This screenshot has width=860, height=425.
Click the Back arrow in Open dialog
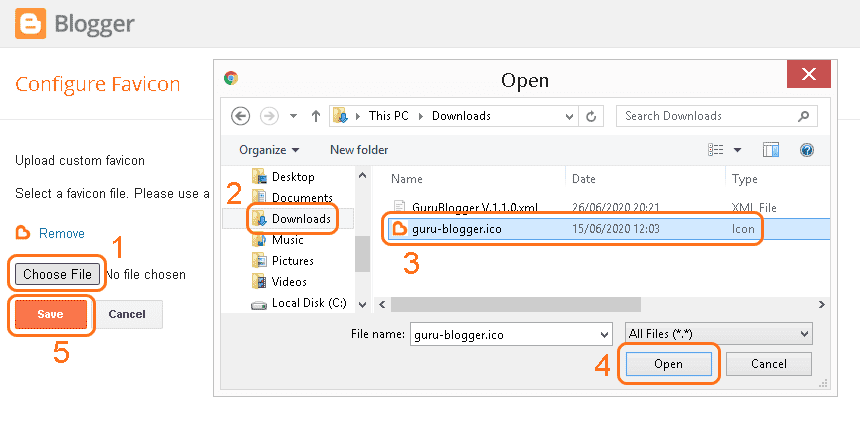(x=241, y=116)
